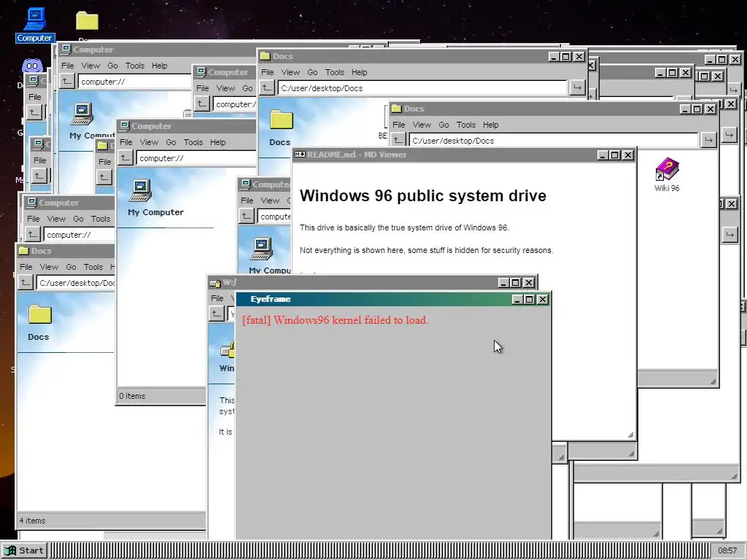Open View menu in the Wiki 96 Docs window
747x560 pixels.
click(422, 125)
